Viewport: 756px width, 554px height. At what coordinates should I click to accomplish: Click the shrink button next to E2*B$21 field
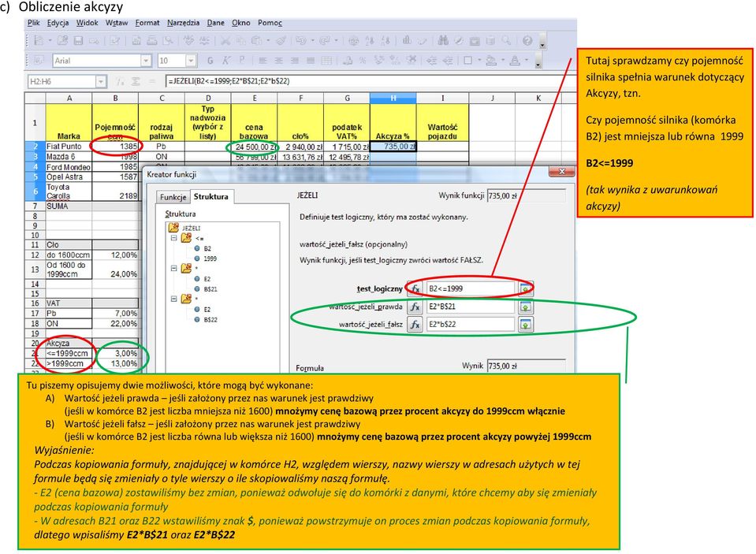pos(526,307)
